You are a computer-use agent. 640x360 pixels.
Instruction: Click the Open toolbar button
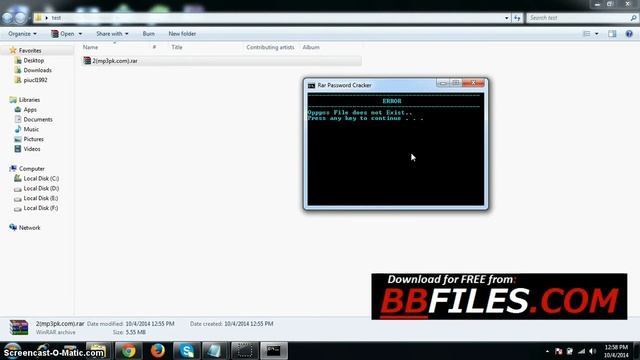click(63, 33)
